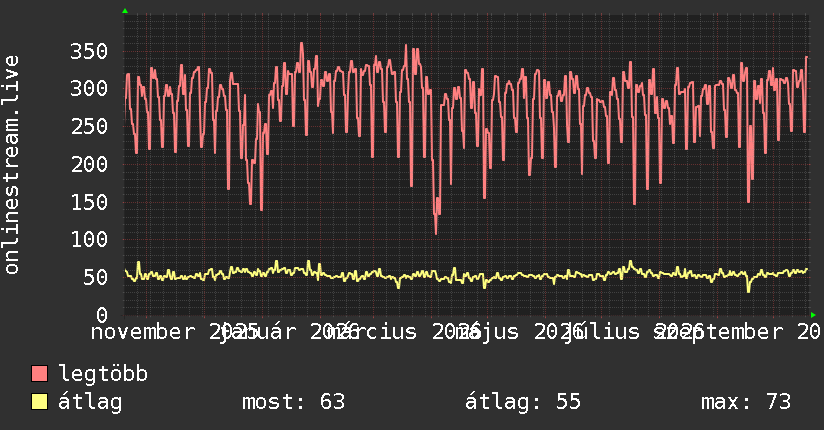Click the 0 y-axis label
824x430 pixels.
click(102, 315)
